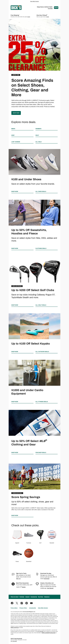Open the X (Twitter) social icon
The image size is (69, 644).
tap(17, 603)
